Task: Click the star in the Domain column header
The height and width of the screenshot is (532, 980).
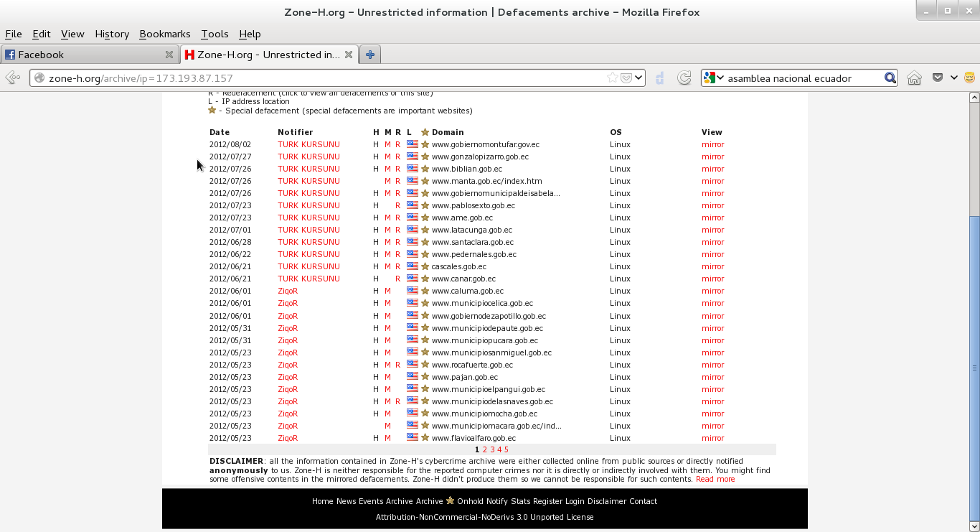Action: [425, 132]
